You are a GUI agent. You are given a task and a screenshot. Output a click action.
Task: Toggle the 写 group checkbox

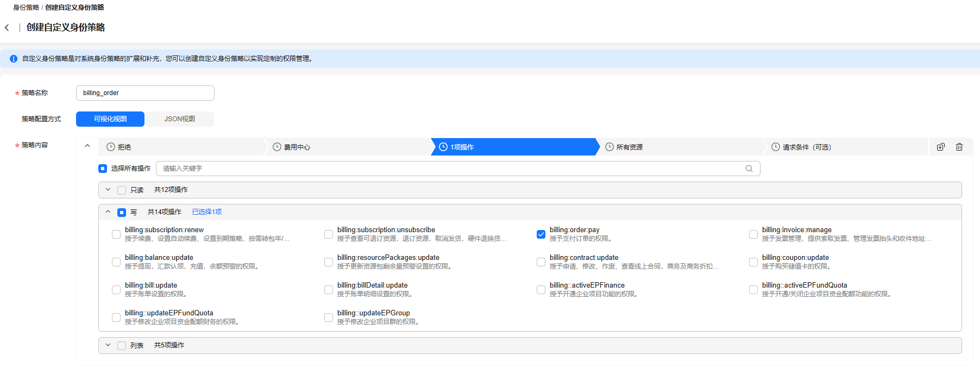coord(122,213)
